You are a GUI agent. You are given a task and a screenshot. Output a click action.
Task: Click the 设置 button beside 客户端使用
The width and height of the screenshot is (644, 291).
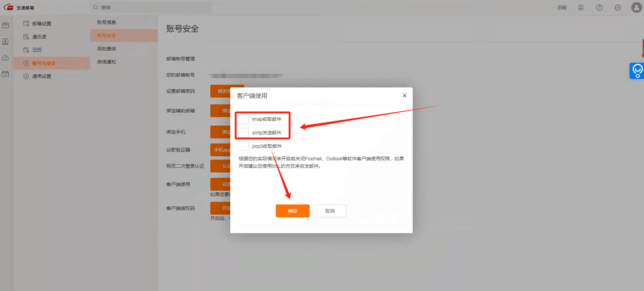click(x=220, y=184)
